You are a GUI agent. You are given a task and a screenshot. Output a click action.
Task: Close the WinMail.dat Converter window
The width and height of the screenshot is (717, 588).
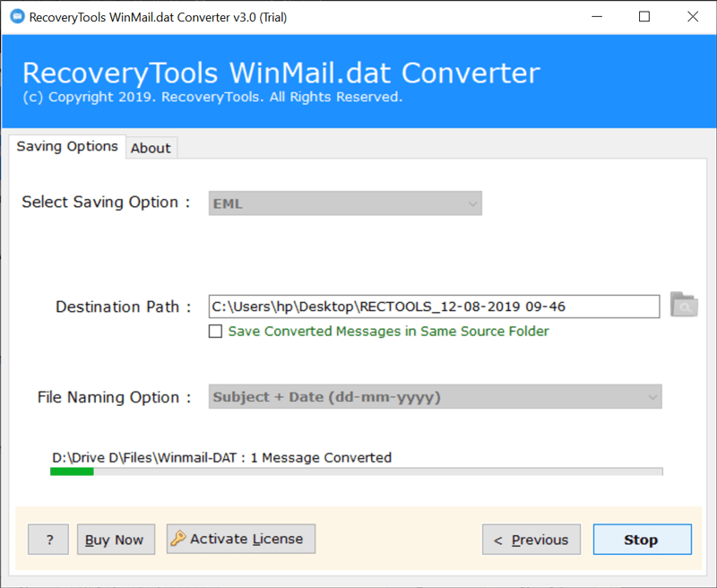[x=692, y=17]
